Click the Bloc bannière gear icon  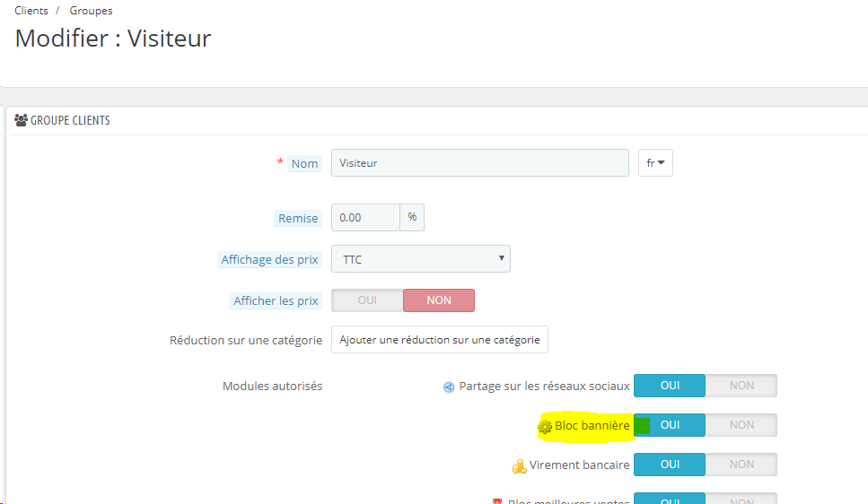click(545, 427)
